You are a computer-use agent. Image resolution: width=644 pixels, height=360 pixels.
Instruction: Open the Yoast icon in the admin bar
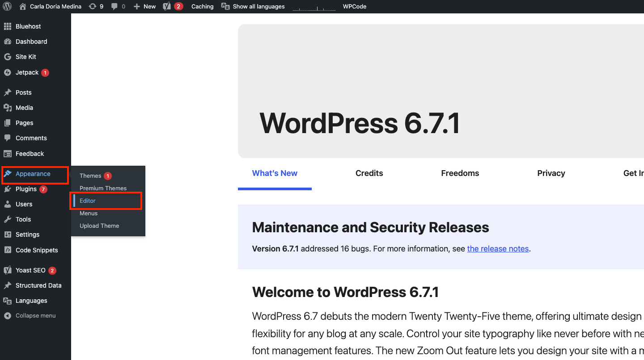tap(167, 6)
